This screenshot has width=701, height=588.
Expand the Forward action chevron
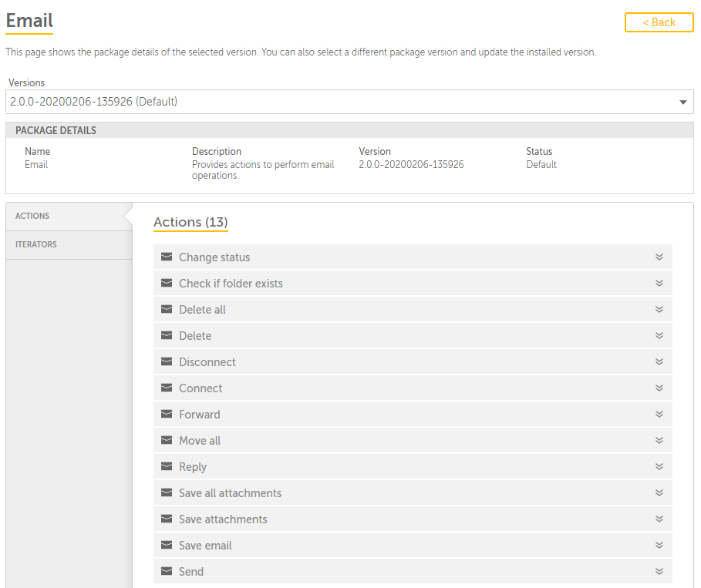click(659, 414)
